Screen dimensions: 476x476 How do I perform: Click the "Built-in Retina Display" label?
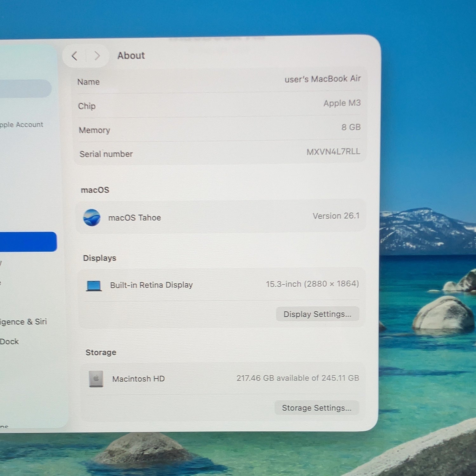[151, 285]
